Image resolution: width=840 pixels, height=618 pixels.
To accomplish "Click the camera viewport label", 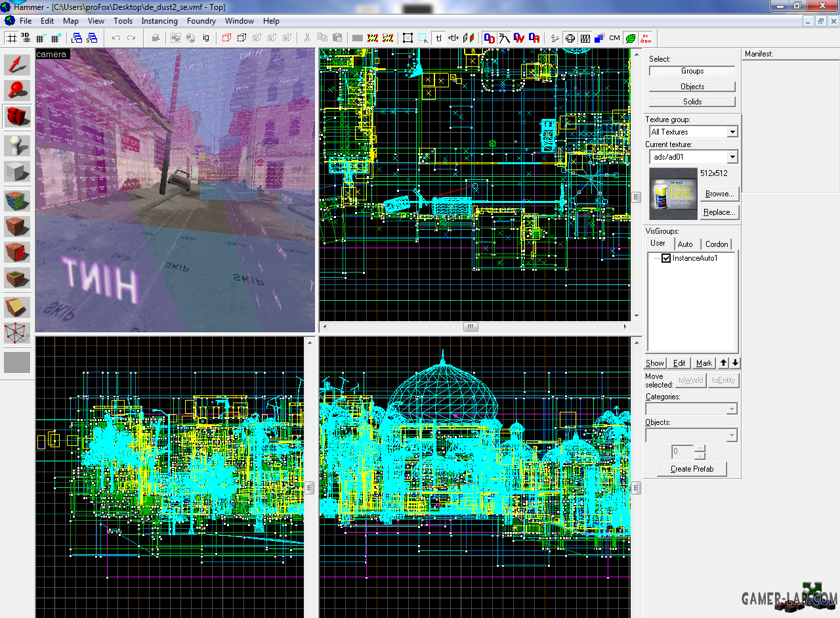I will pos(51,54).
